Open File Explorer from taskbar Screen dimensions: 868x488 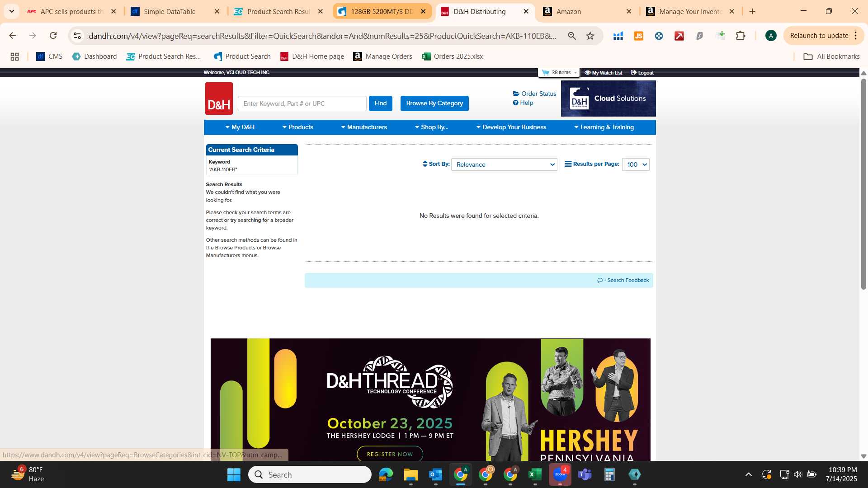click(410, 474)
